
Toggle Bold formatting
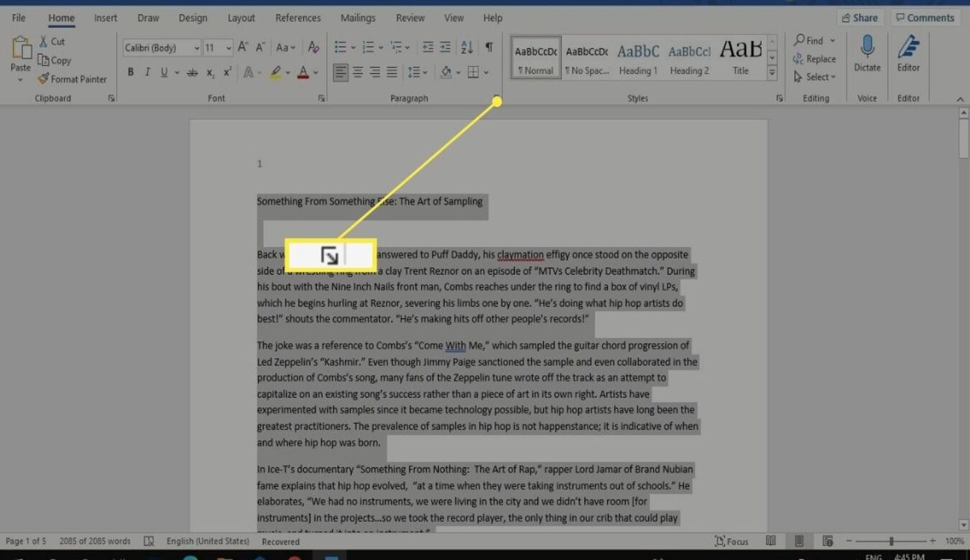[x=130, y=72]
